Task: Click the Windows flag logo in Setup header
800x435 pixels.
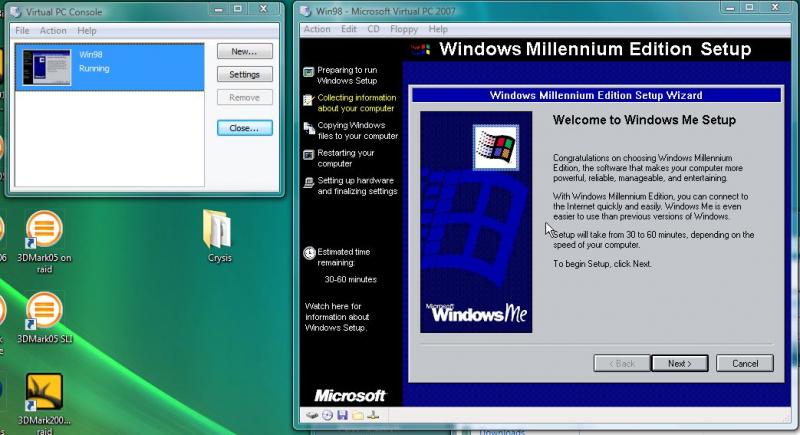Action: click(420, 49)
